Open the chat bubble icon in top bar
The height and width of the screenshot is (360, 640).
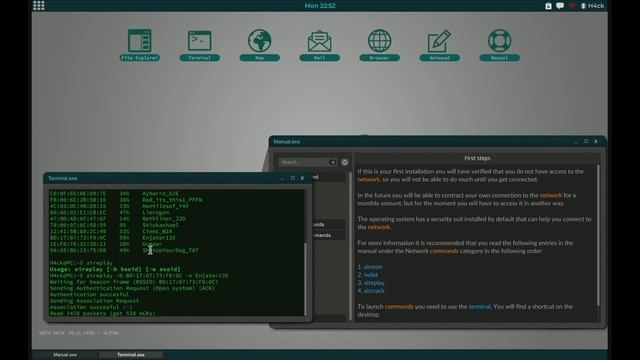pyautogui.click(x=560, y=6)
